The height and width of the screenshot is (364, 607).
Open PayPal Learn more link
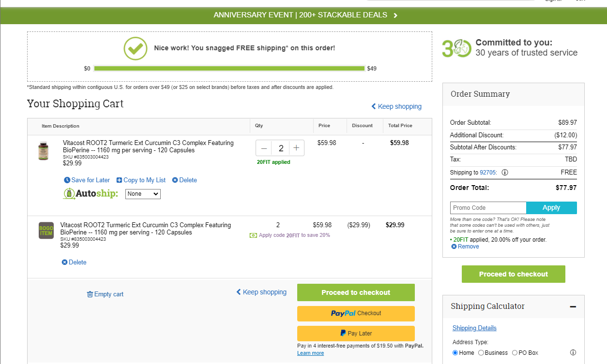pyautogui.click(x=310, y=353)
